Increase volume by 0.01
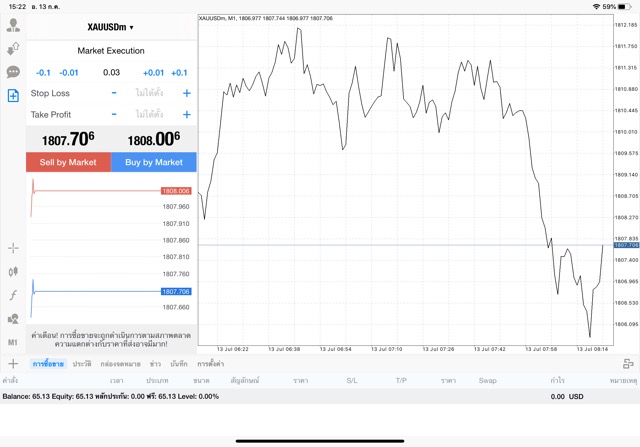 point(153,72)
